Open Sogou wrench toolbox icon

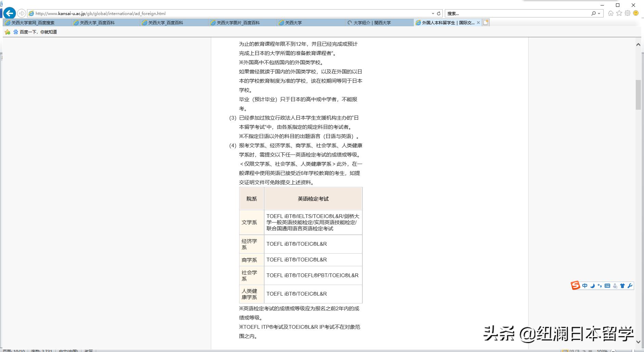pos(630,286)
